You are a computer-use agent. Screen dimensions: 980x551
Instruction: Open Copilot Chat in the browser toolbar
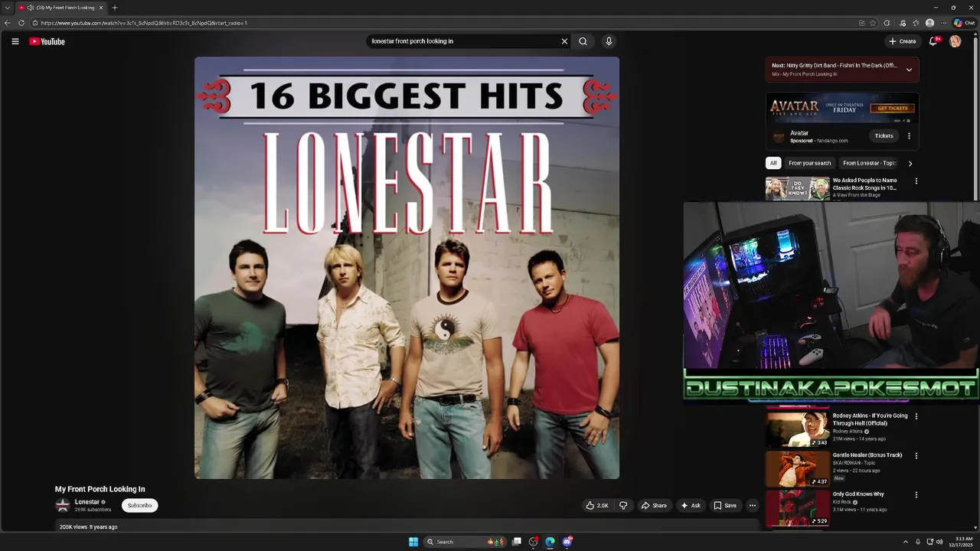coord(964,23)
